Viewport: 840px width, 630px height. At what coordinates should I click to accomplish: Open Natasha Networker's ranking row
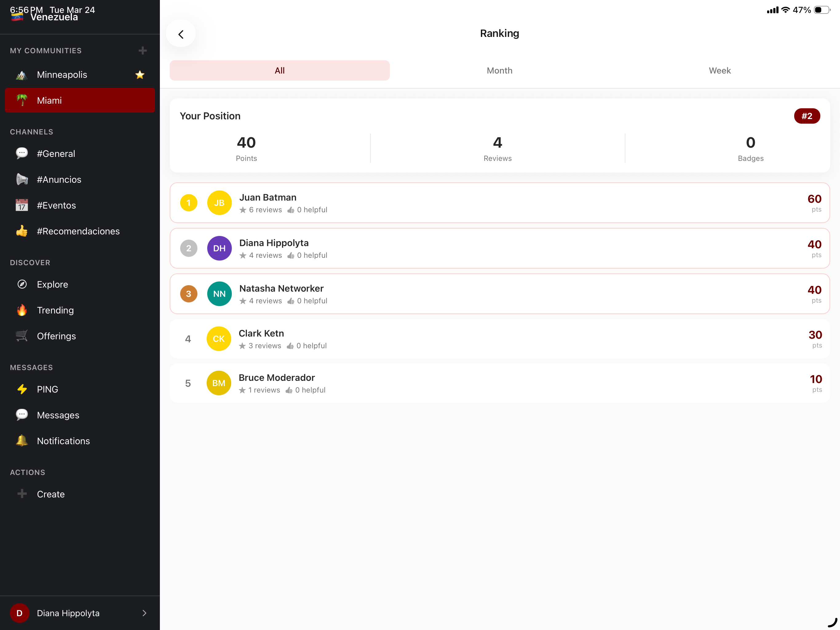coord(500,294)
